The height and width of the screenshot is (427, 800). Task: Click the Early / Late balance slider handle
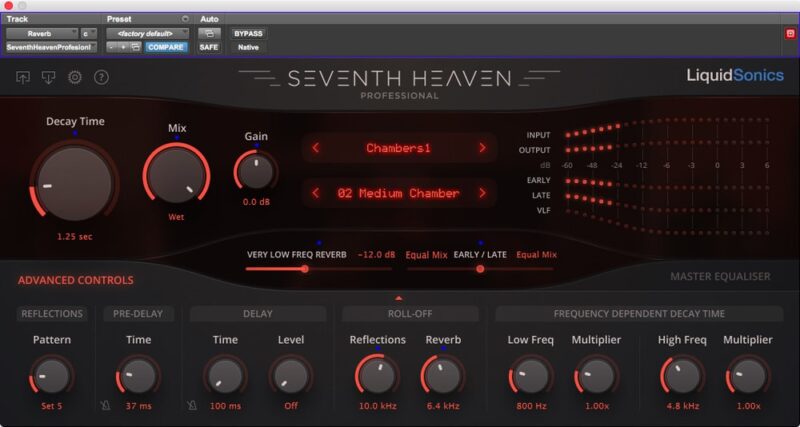[480, 269]
